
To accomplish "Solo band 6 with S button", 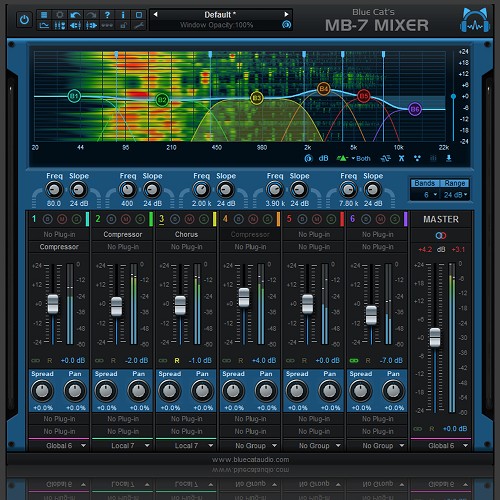I will pos(395,219).
